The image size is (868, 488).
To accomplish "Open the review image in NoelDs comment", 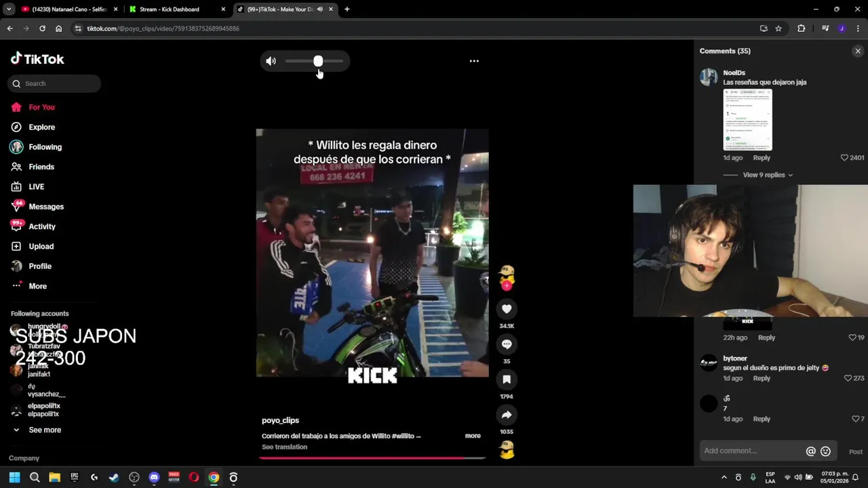I will click(747, 119).
